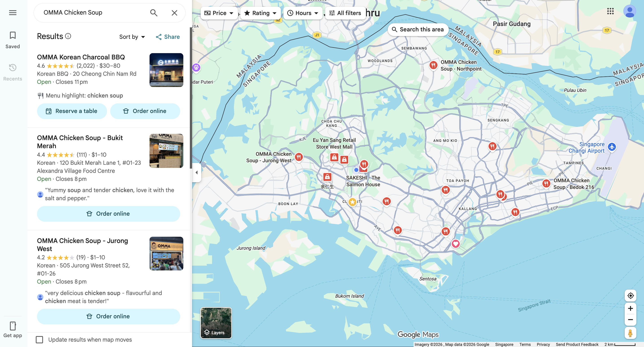The width and height of the screenshot is (644, 347).
Task: Open the Google account avatar
Action: pyautogui.click(x=629, y=11)
